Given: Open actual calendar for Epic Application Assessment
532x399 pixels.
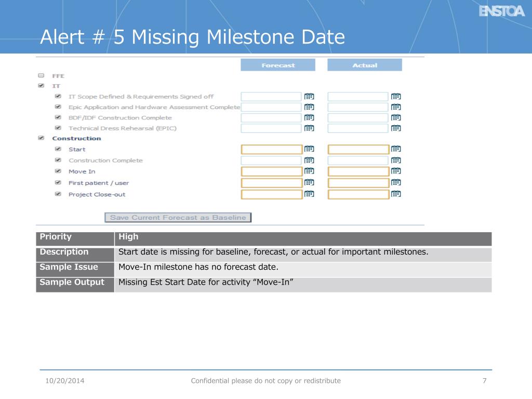Looking at the screenshot, I should click(x=396, y=107).
